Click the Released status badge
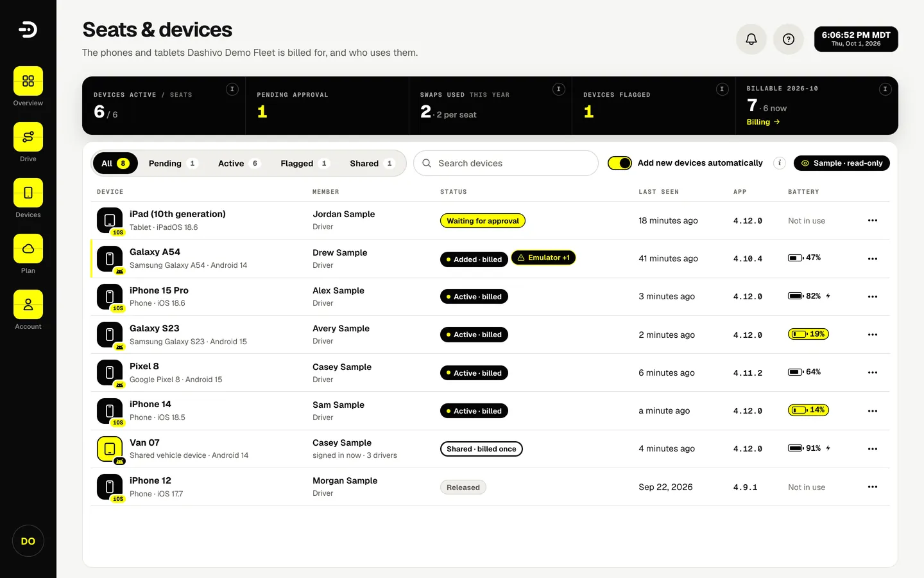 (x=463, y=487)
